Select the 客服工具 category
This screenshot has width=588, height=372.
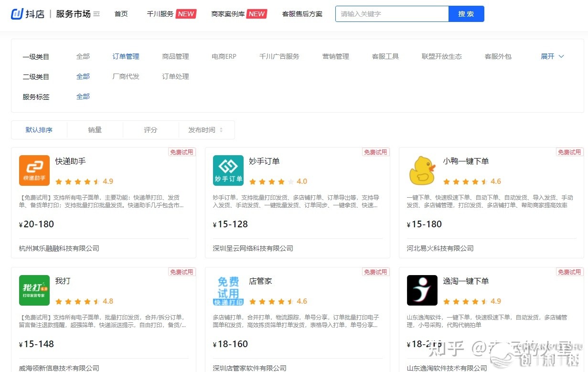pos(385,56)
